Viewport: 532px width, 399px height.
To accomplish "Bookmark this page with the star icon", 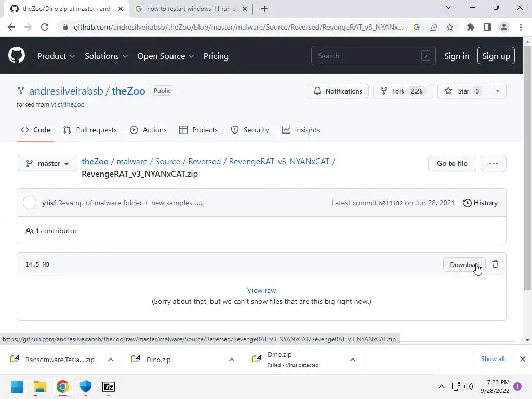I will point(450,27).
